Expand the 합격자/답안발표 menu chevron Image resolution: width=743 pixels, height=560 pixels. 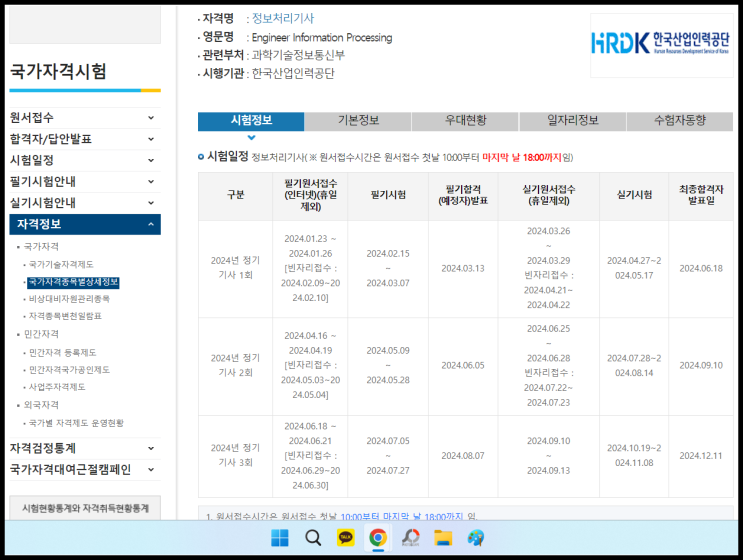[x=151, y=139]
